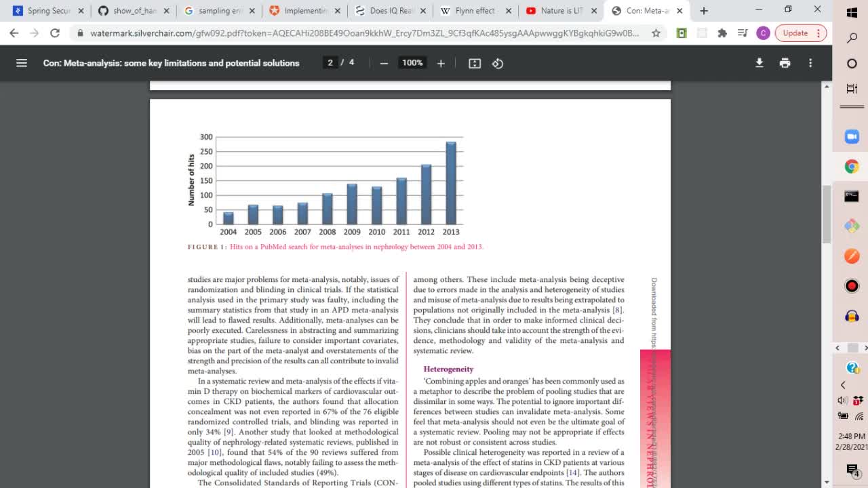Open reference link [10]
Screen dimensions: 868x488
point(214,452)
